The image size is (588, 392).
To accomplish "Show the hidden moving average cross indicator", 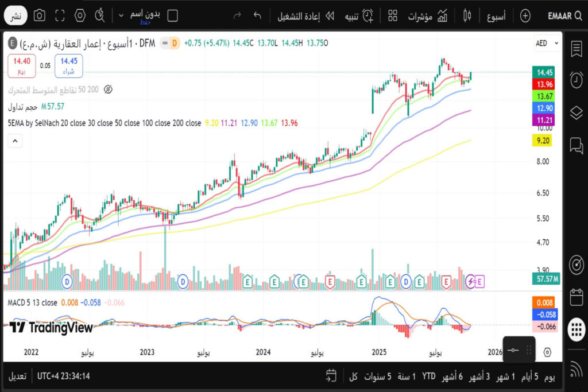I will coord(107,90).
